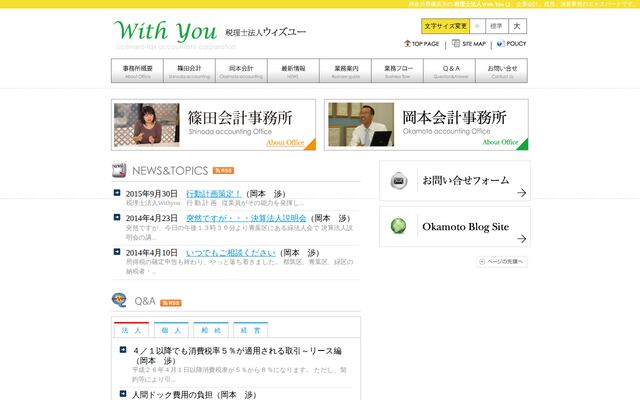Click 2015年9月30日 date text
The height and width of the screenshot is (400, 640).
[152, 194]
